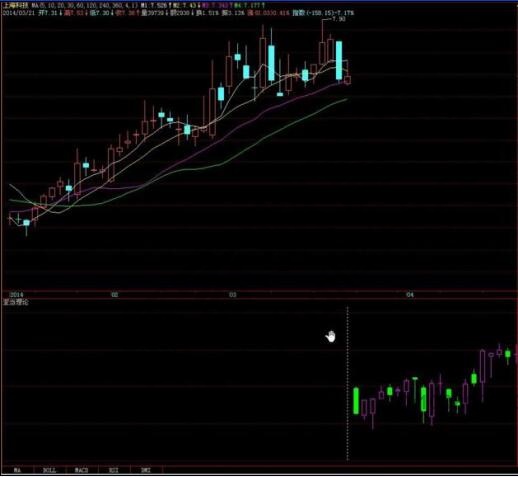518x477 pixels.
Task: Click the last small red candlestick on the main chart
Action: (348, 80)
